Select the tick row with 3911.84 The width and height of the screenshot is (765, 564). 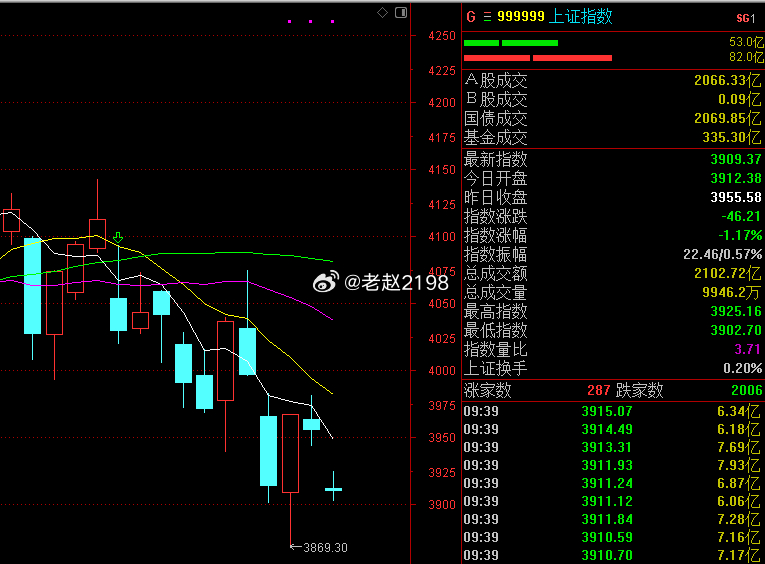point(613,520)
